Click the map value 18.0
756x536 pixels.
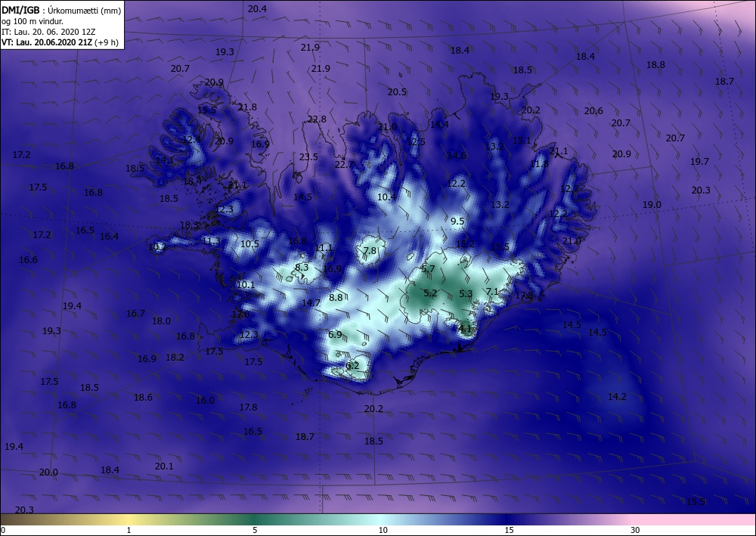click(x=161, y=321)
